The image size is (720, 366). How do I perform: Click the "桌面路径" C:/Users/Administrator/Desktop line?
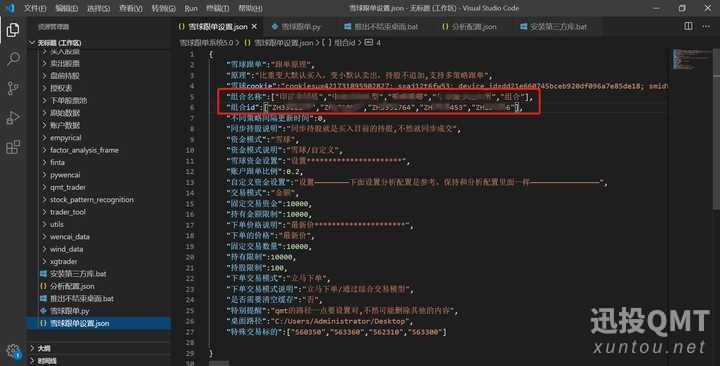click(x=320, y=321)
